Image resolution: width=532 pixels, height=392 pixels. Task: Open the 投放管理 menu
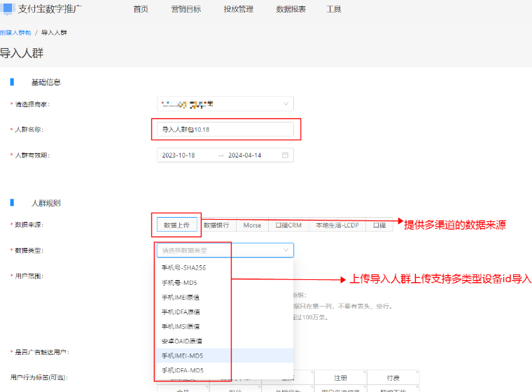(239, 9)
